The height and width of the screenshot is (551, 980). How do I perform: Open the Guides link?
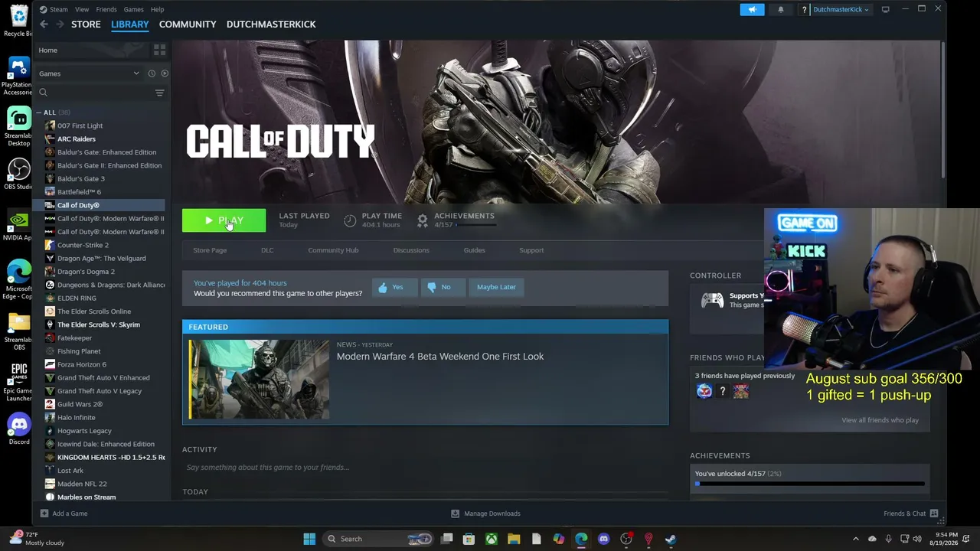(474, 250)
